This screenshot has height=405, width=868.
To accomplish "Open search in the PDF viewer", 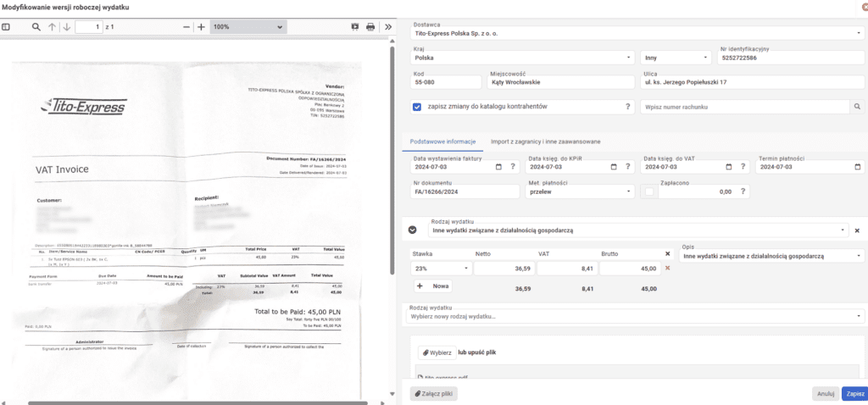I will click(36, 27).
